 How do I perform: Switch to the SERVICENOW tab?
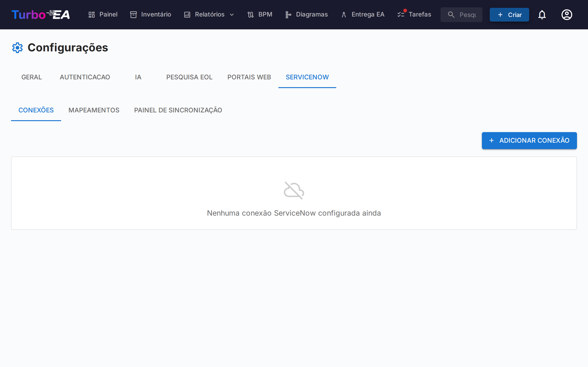click(x=307, y=77)
